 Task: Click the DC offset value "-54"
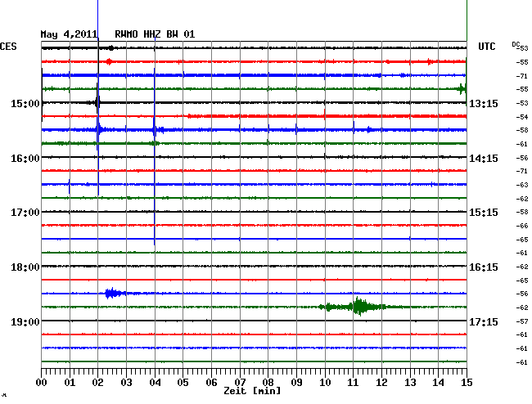click(x=522, y=117)
